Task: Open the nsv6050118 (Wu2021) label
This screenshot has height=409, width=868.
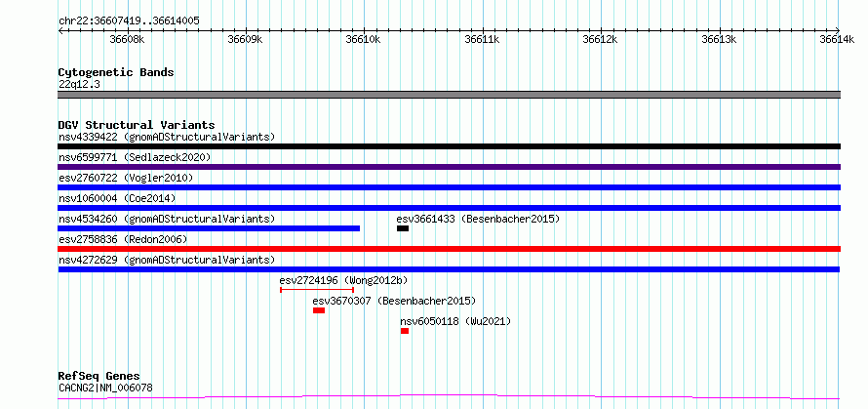Action: [455, 321]
